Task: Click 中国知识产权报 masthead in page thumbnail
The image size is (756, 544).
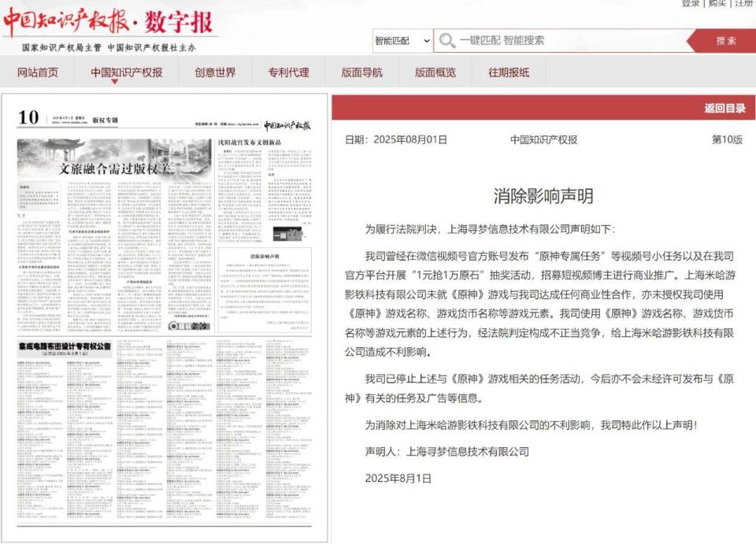Action: (287, 126)
